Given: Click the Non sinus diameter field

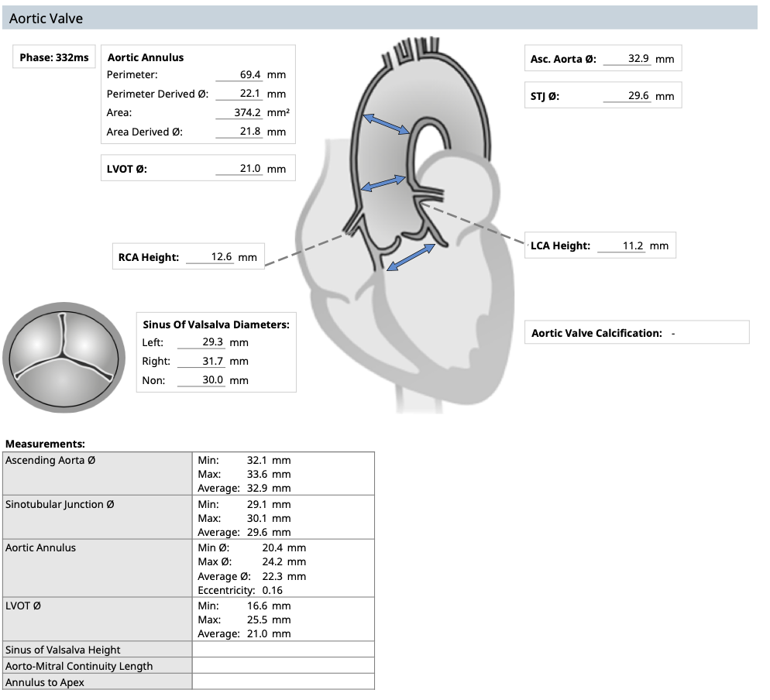Looking at the screenshot, I should 201,380.
